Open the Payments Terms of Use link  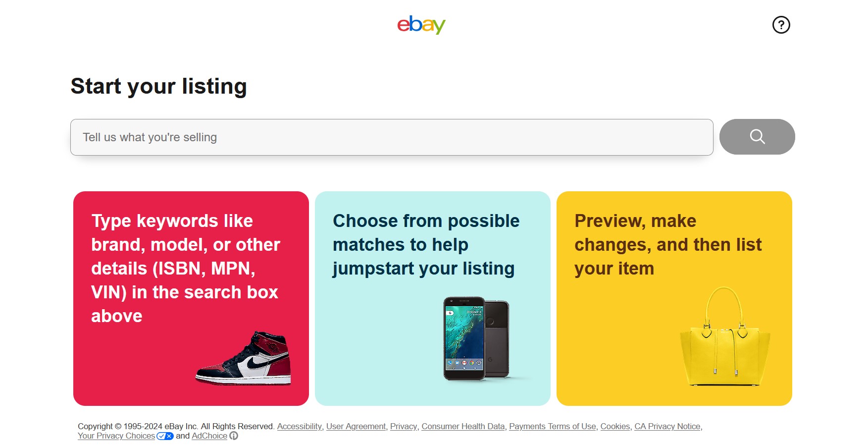point(552,426)
